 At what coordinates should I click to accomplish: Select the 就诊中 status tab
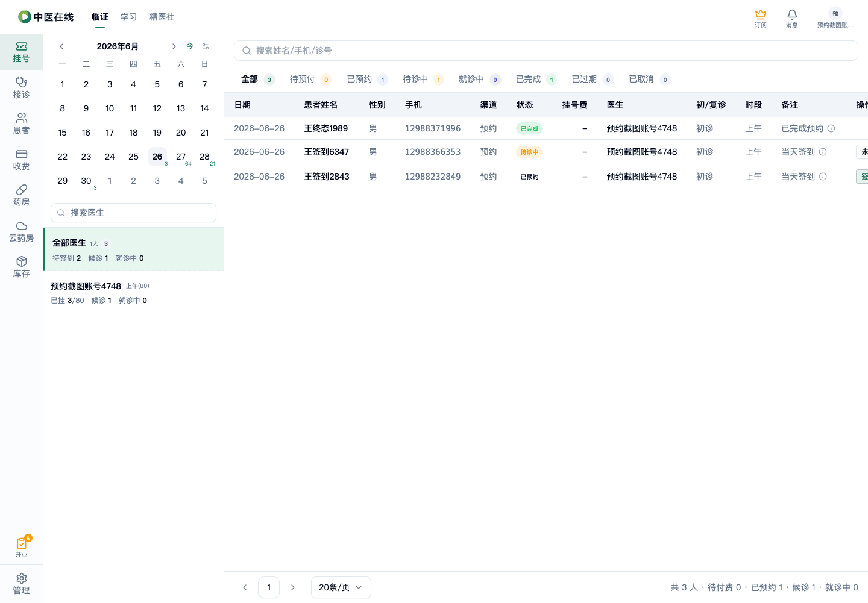point(479,79)
